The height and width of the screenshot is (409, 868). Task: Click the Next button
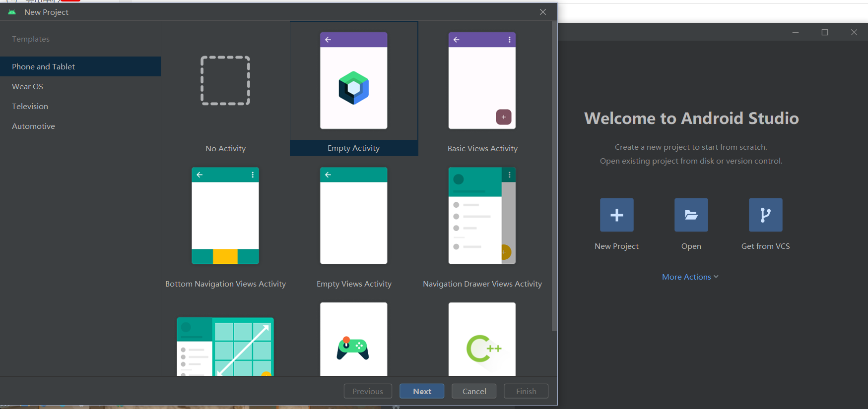pos(422,391)
